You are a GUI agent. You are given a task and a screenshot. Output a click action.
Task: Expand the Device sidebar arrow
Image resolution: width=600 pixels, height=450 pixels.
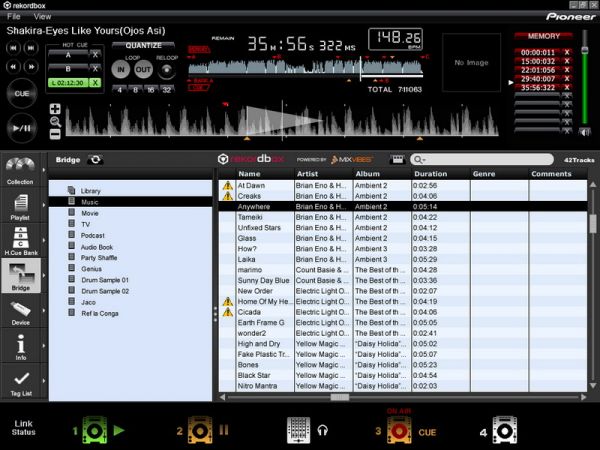tap(44, 310)
